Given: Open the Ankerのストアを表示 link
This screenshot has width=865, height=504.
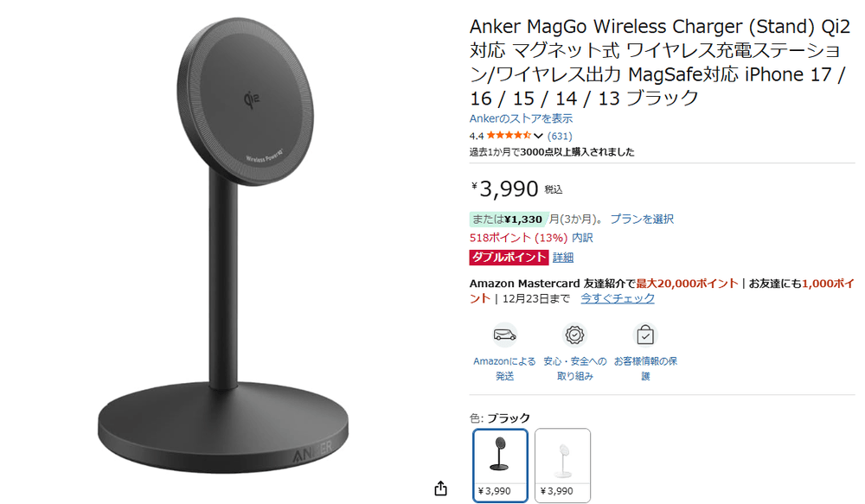Looking at the screenshot, I should (x=521, y=118).
